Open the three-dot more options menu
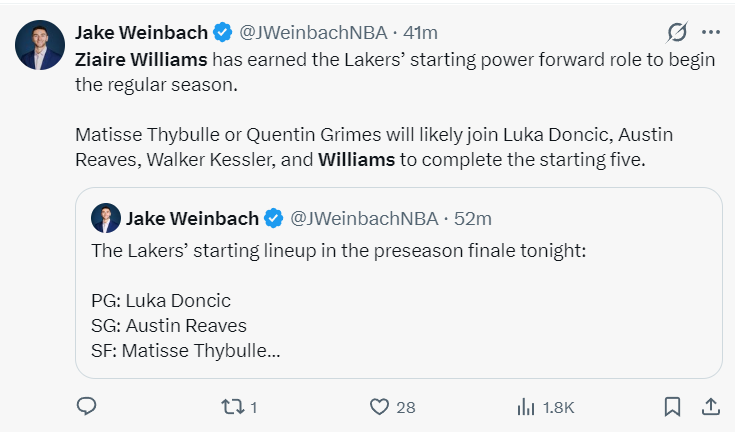735x432 pixels. [711, 32]
